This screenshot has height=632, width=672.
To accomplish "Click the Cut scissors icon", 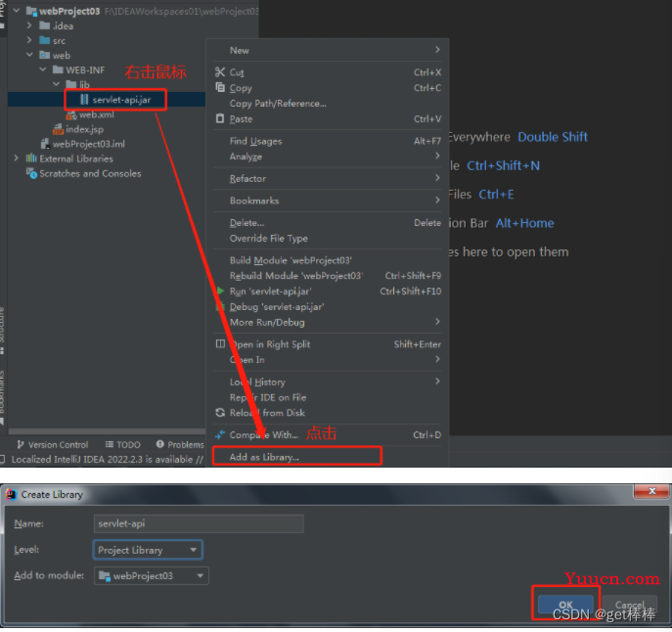I will [x=220, y=72].
